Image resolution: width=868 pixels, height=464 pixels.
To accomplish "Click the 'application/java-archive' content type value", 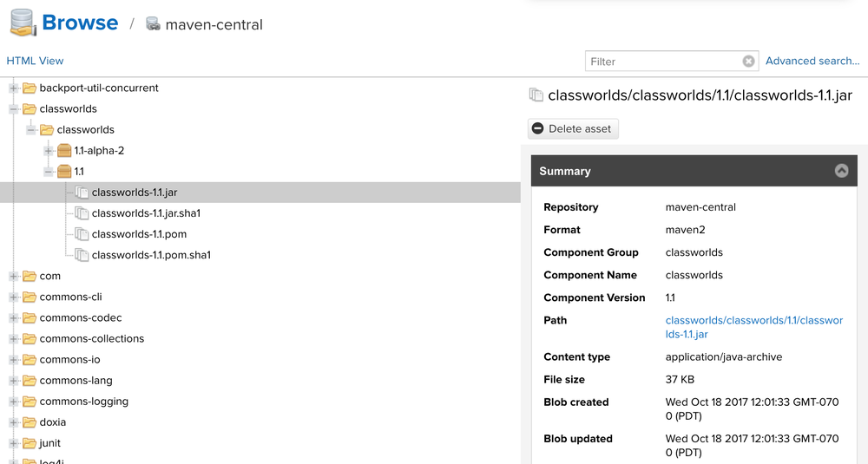I will point(724,356).
